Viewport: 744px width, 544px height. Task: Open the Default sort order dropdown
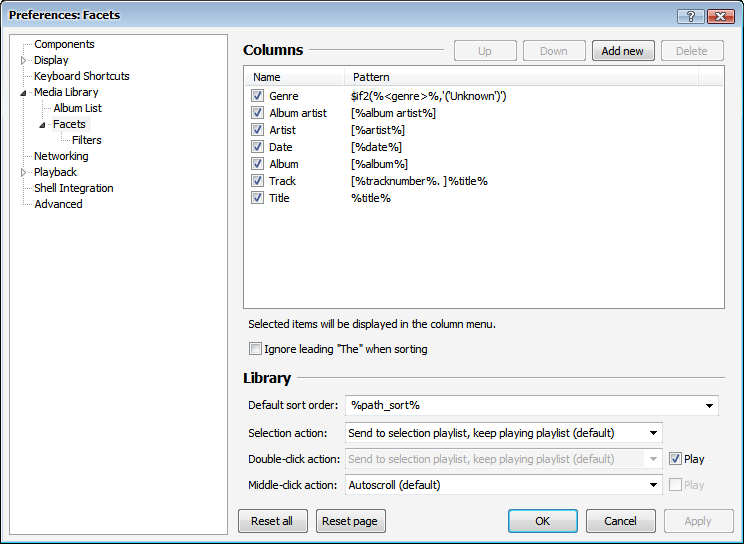(x=710, y=406)
